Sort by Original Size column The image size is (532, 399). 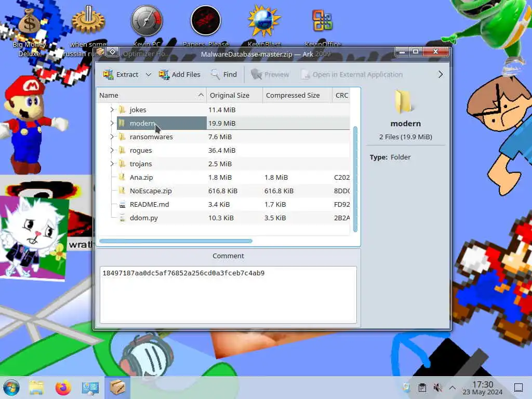point(234,96)
